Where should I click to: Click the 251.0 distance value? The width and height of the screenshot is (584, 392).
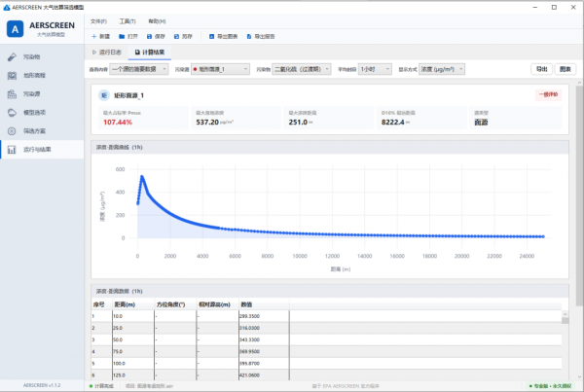(x=298, y=123)
